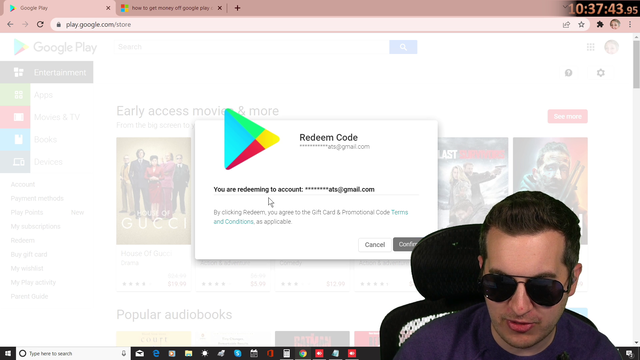Open My subscriptions in the sidebar

tap(36, 227)
